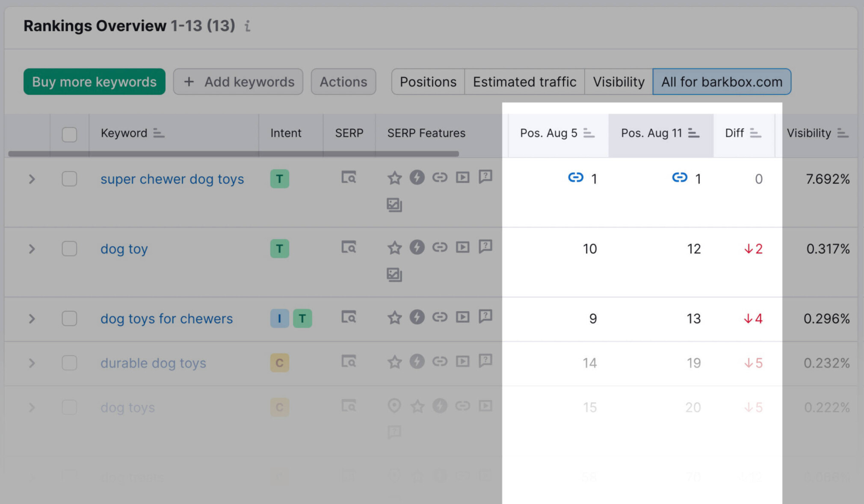The height and width of the screenshot is (504, 864).
Task: Open Actions dropdown menu
Action: tap(342, 82)
